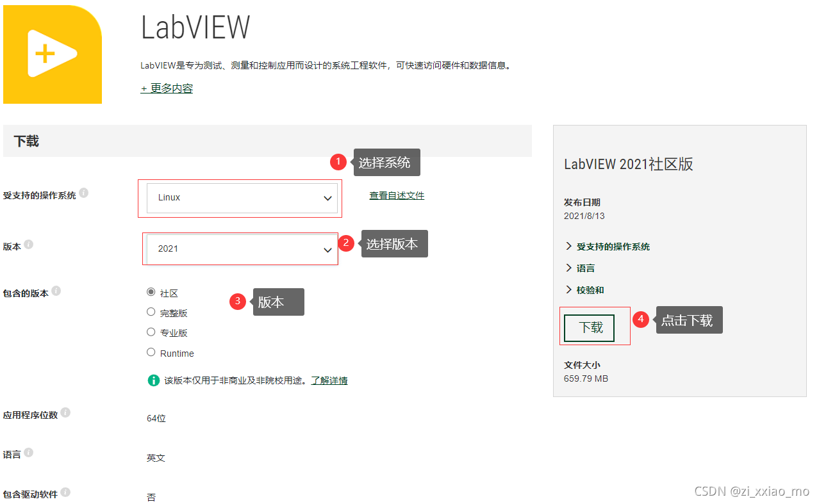The image size is (819, 504).
Task: Open the operating system dropdown showing Linux
Action: pos(242,198)
